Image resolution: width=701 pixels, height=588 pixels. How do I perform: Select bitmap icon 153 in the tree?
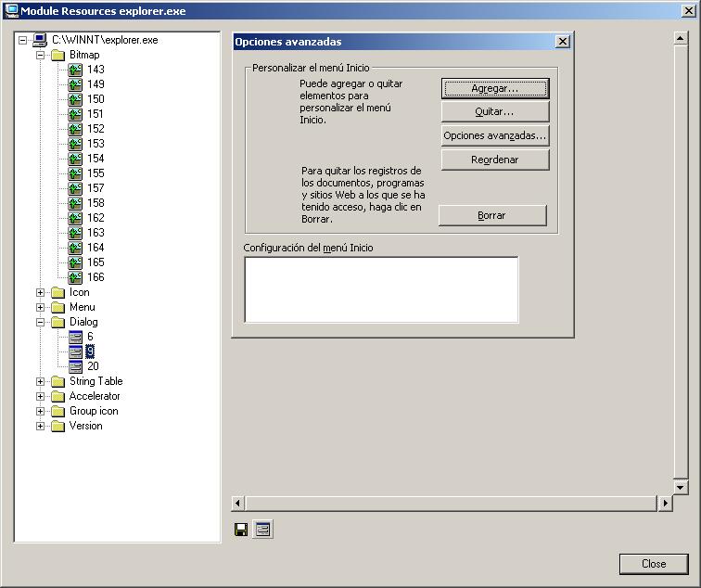[x=75, y=144]
